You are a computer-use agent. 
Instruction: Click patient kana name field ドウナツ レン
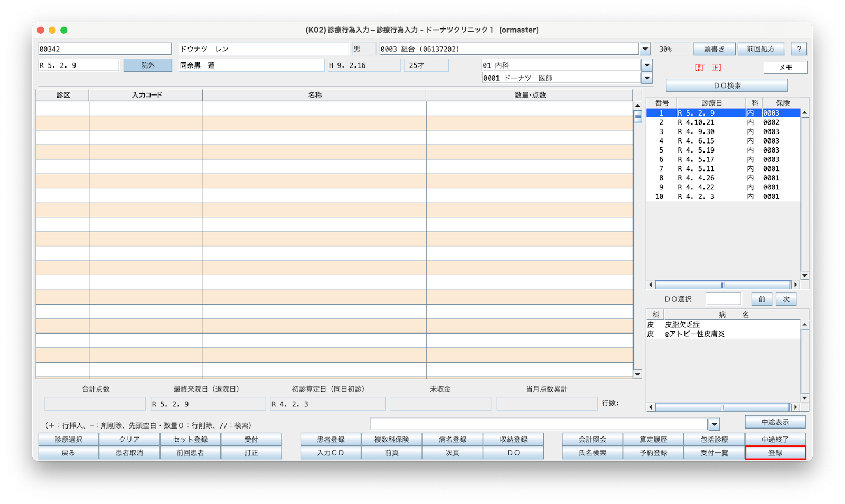point(264,49)
